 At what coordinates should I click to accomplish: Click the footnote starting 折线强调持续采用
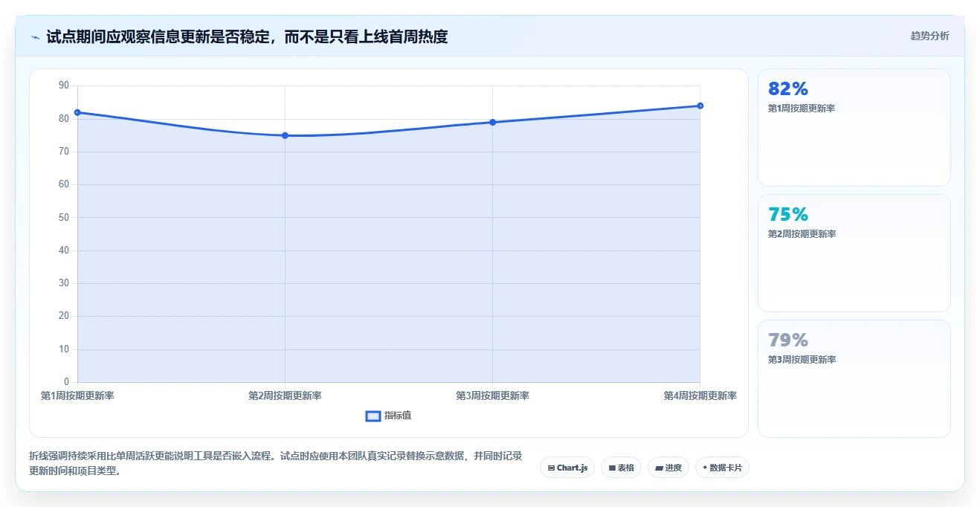276,463
